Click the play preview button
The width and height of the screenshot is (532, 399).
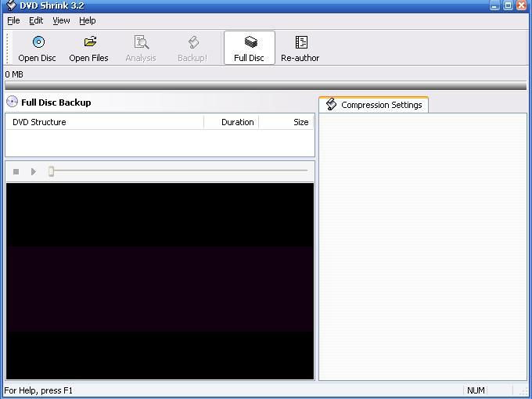33,171
